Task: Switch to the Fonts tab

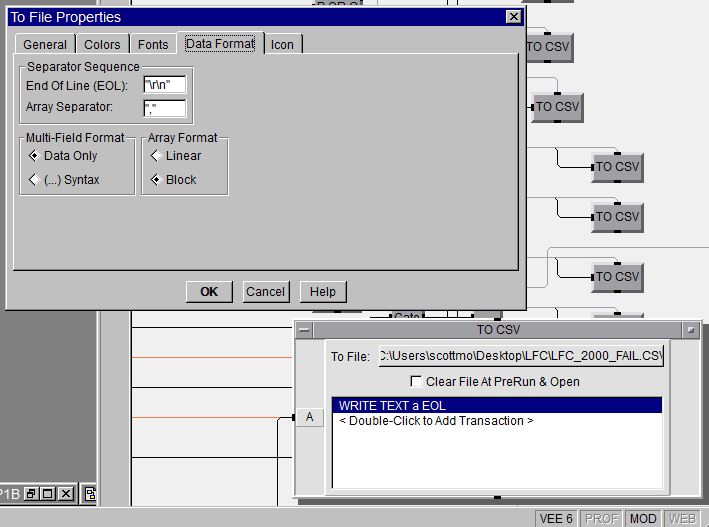Action: 153,44
